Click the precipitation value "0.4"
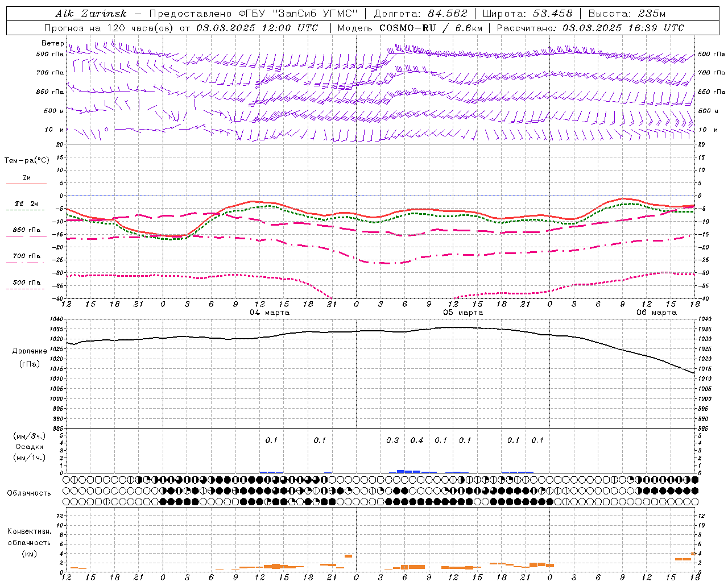The image size is (728, 582). point(417,440)
